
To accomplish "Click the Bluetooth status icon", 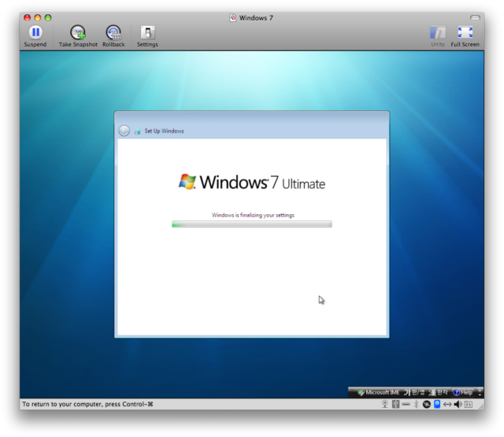I will pyautogui.click(x=417, y=404).
